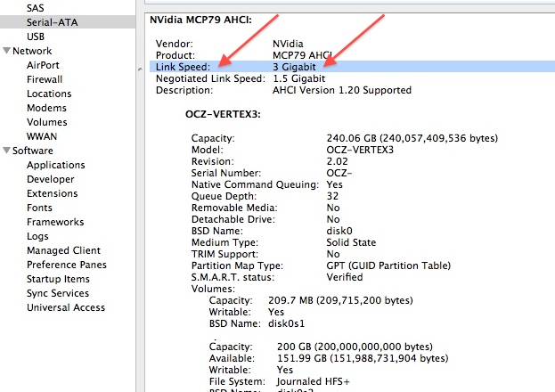
Task: Open the Startup Items entry
Action: 58,279
